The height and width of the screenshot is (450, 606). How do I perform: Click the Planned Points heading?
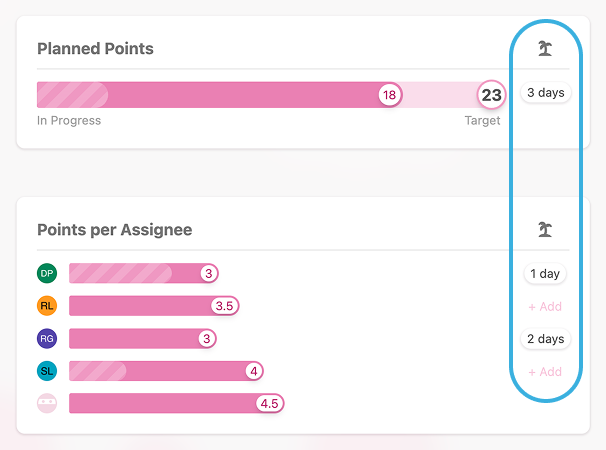tap(95, 48)
